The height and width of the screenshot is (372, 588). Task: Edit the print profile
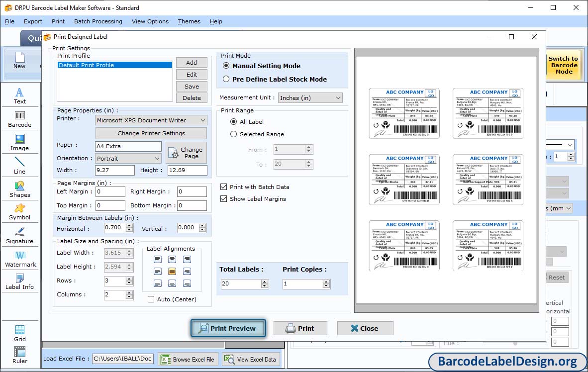tap(191, 75)
